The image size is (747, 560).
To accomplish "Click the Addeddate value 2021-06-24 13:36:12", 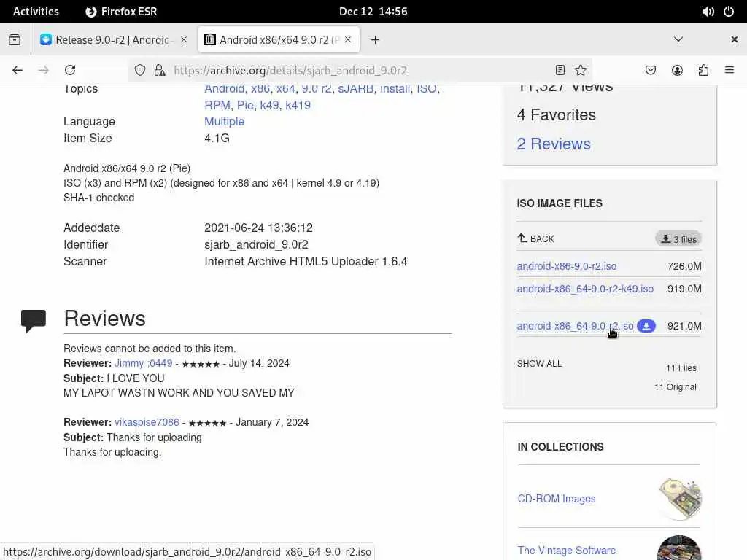I will point(259,228).
